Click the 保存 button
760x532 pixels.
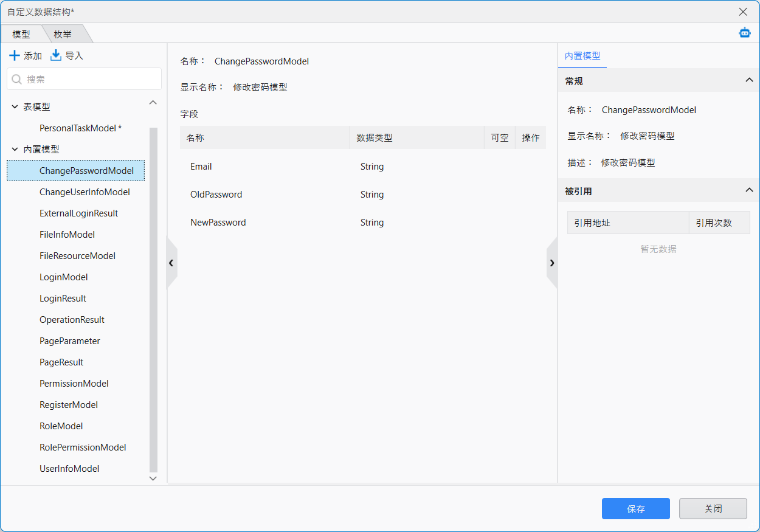pyautogui.click(x=635, y=509)
